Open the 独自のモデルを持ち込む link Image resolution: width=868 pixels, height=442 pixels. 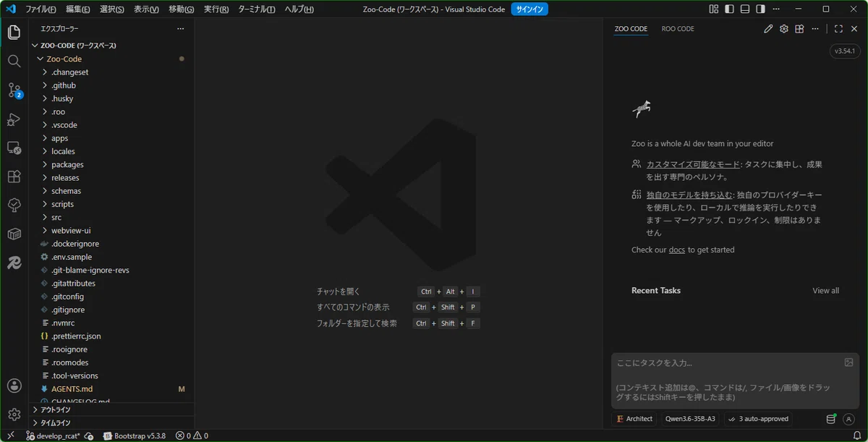pos(689,195)
